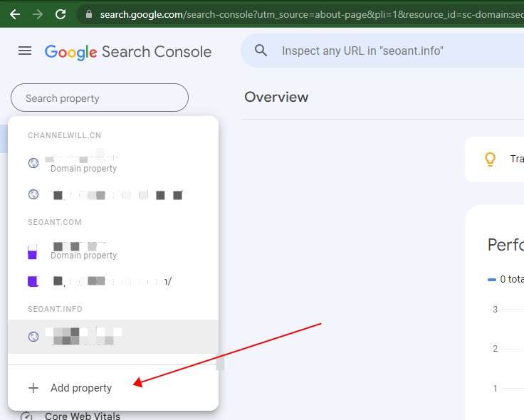Open the hamburger navigation menu
This screenshot has height=420, width=524.
point(25,51)
